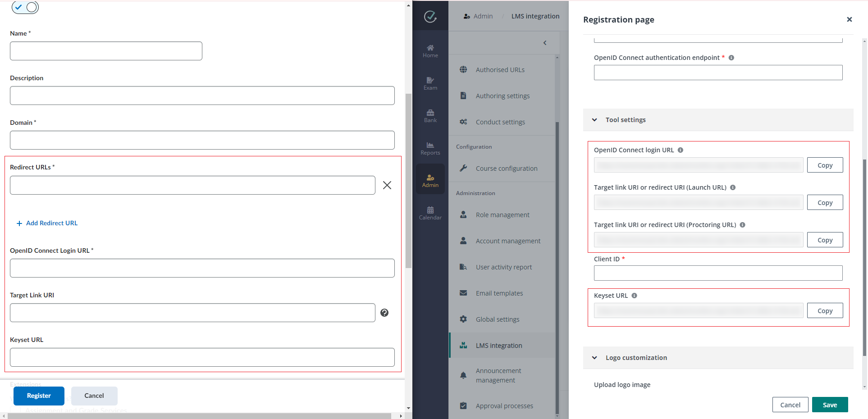This screenshot has height=419, width=868.
Task: Cancel the Registration page panel
Action: pyautogui.click(x=790, y=405)
